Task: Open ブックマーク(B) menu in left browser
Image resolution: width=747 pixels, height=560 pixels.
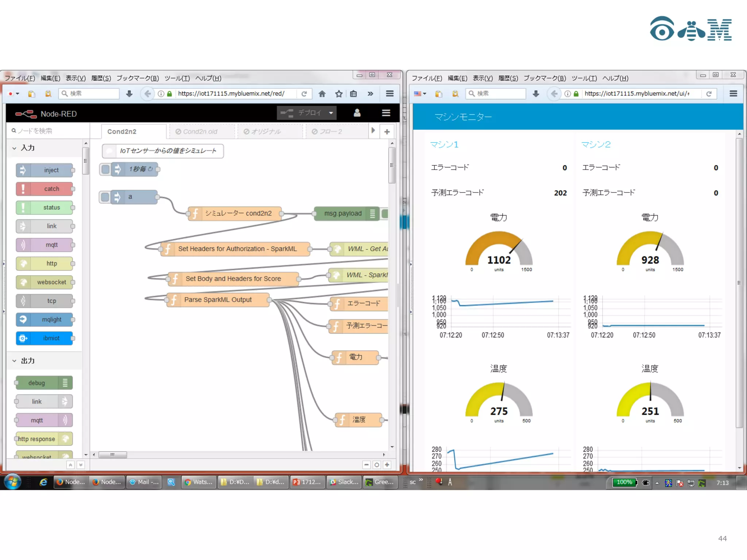Action: pyautogui.click(x=138, y=78)
